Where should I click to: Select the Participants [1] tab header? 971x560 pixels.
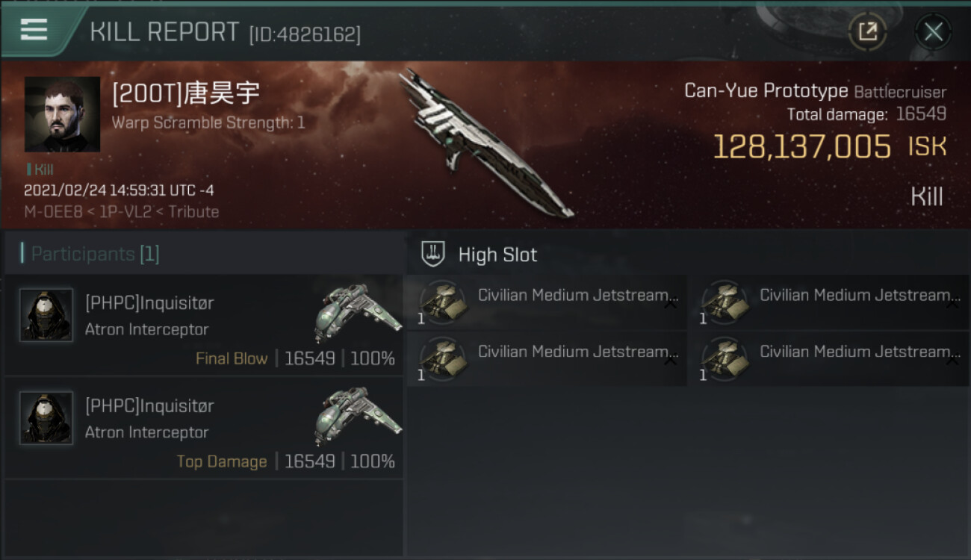pos(95,254)
